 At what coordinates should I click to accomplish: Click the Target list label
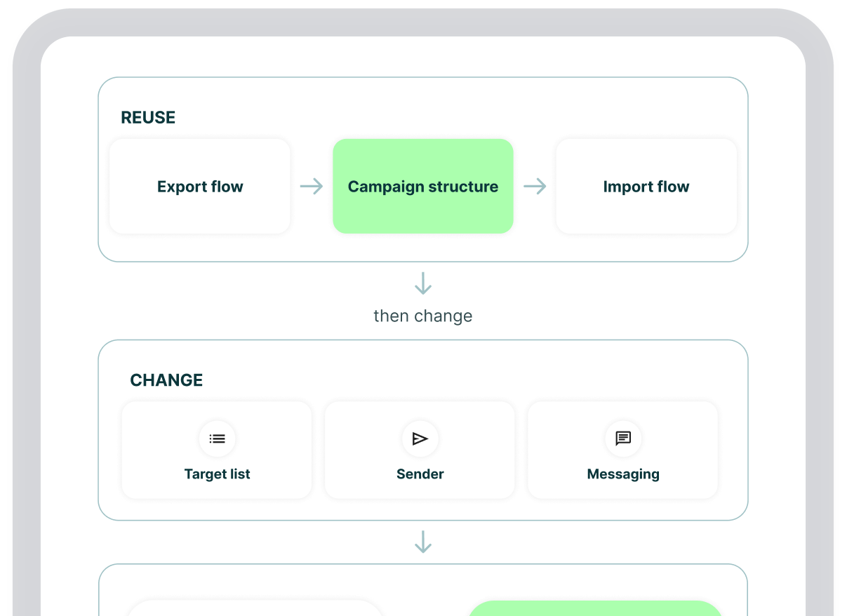pos(218,474)
